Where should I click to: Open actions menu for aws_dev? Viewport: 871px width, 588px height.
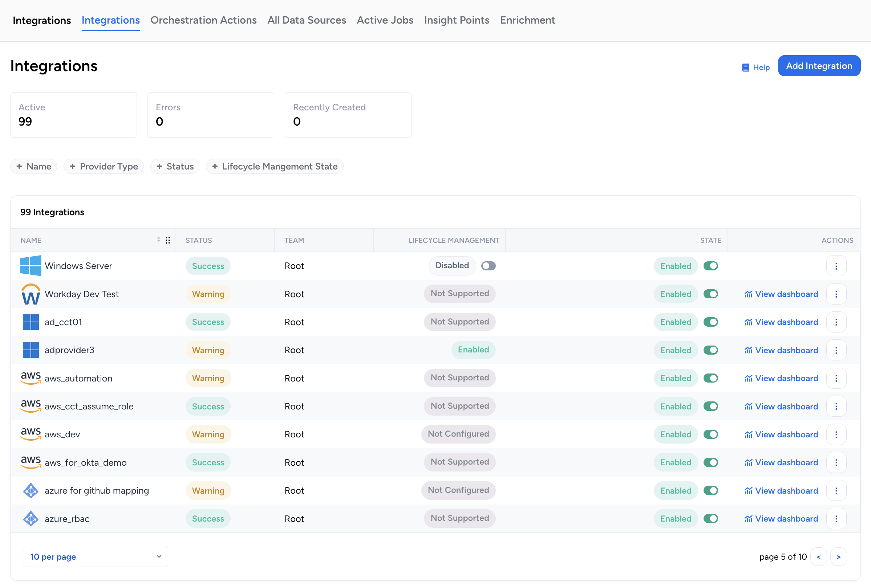(x=836, y=434)
